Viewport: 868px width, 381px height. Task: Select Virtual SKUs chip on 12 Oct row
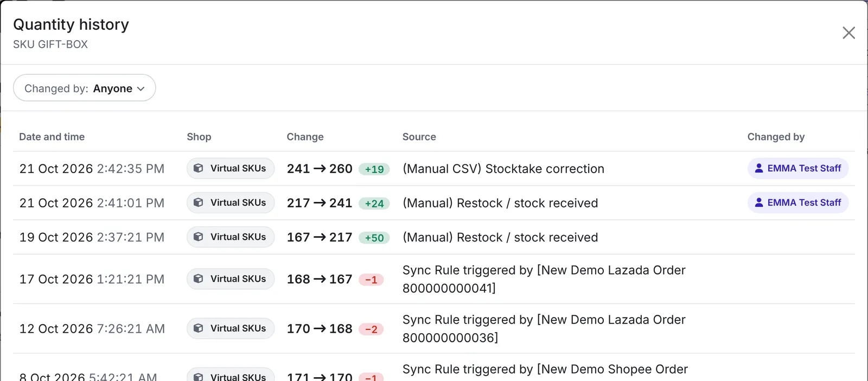pos(231,328)
